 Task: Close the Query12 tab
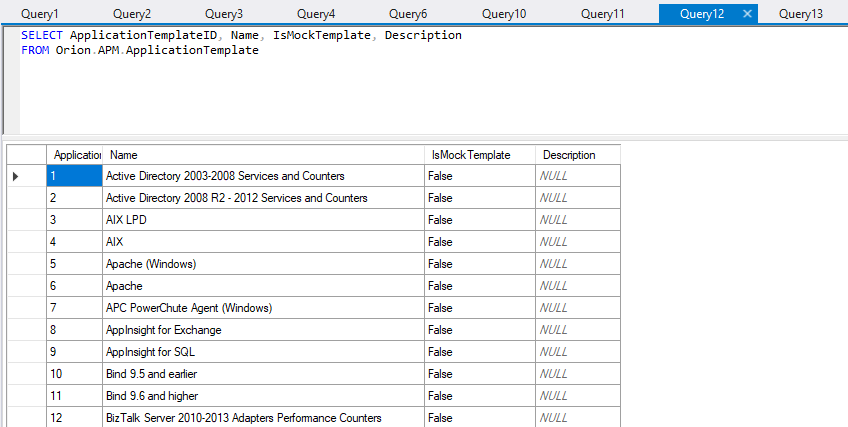click(747, 14)
